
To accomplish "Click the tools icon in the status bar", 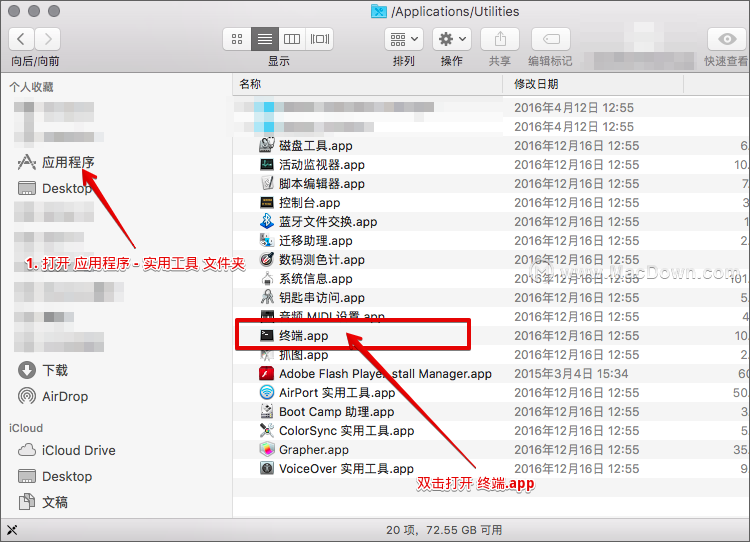I will 12,530.
